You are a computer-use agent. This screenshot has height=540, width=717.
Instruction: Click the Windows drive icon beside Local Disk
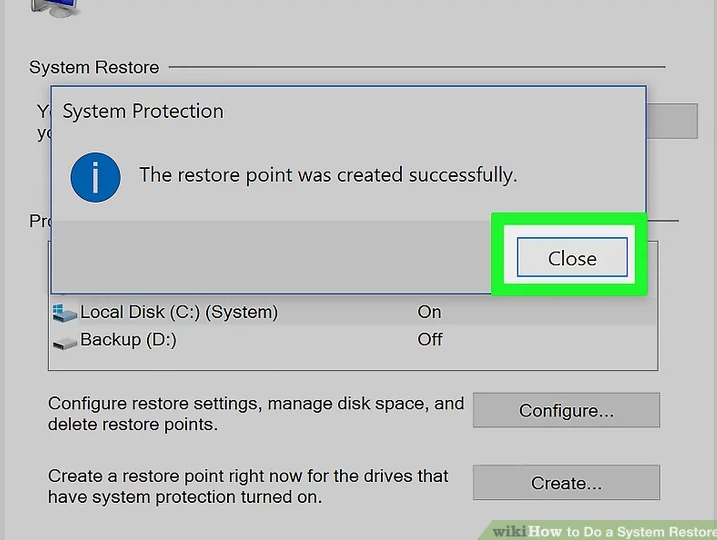pyautogui.click(x=64, y=313)
